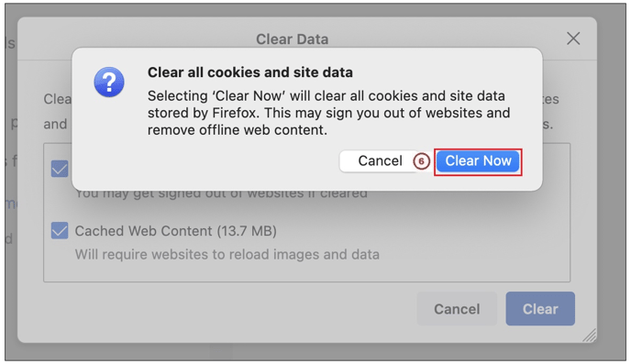The width and height of the screenshot is (631, 364).
Task: Click Cancel beside the Clear button
Action: 457,309
